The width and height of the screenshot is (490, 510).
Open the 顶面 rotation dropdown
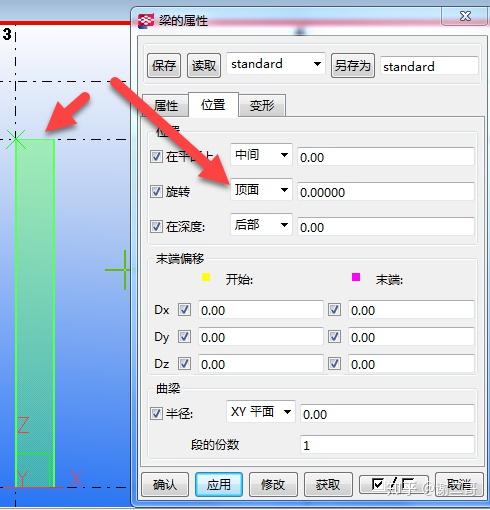261,190
